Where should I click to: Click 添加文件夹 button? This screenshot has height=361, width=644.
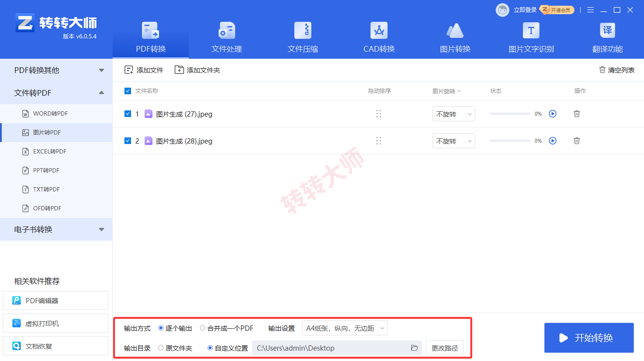point(197,70)
